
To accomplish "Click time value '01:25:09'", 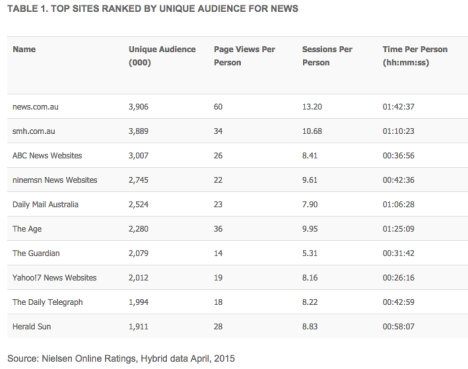I will click(398, 229).
